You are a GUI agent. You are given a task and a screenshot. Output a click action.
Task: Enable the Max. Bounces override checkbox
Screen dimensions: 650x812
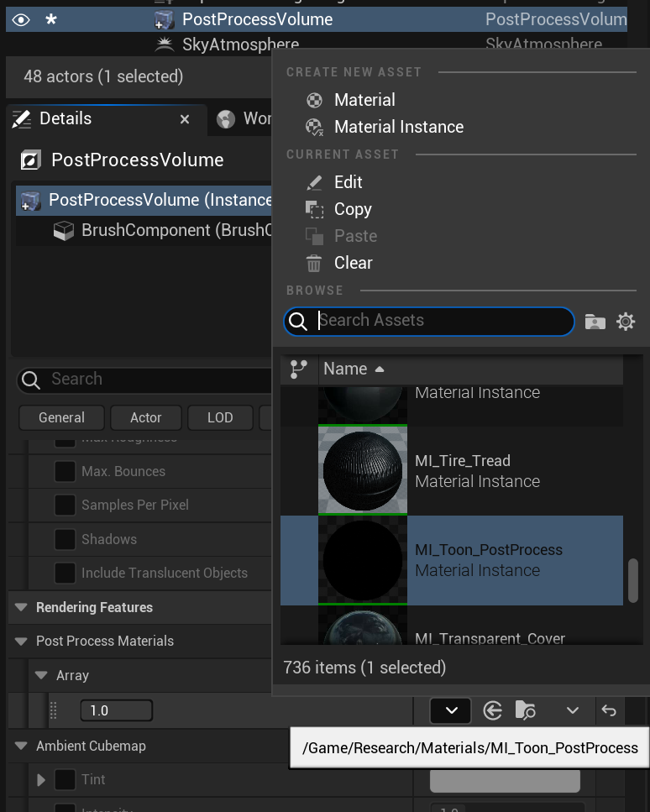click(65, 472)
